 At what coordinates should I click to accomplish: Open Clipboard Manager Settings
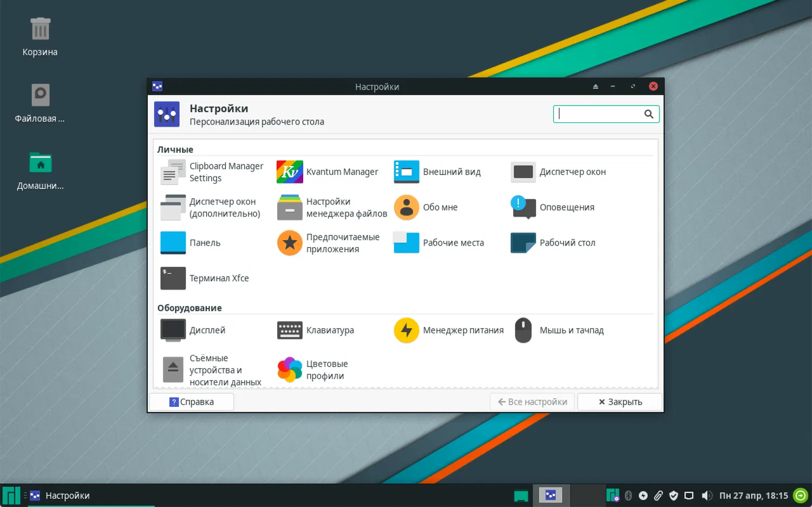[x=212, y=172]
